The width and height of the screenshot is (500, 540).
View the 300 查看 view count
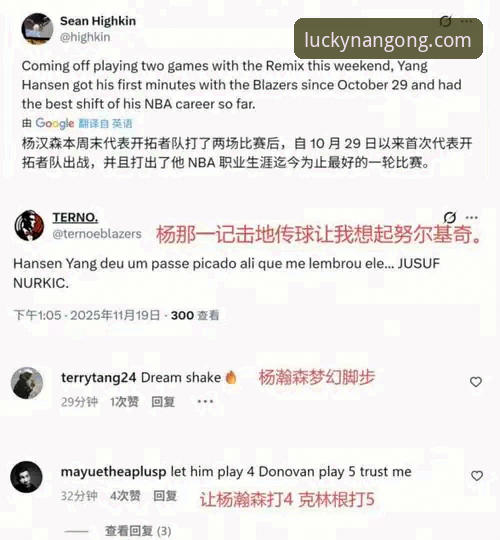pos(195,315)
